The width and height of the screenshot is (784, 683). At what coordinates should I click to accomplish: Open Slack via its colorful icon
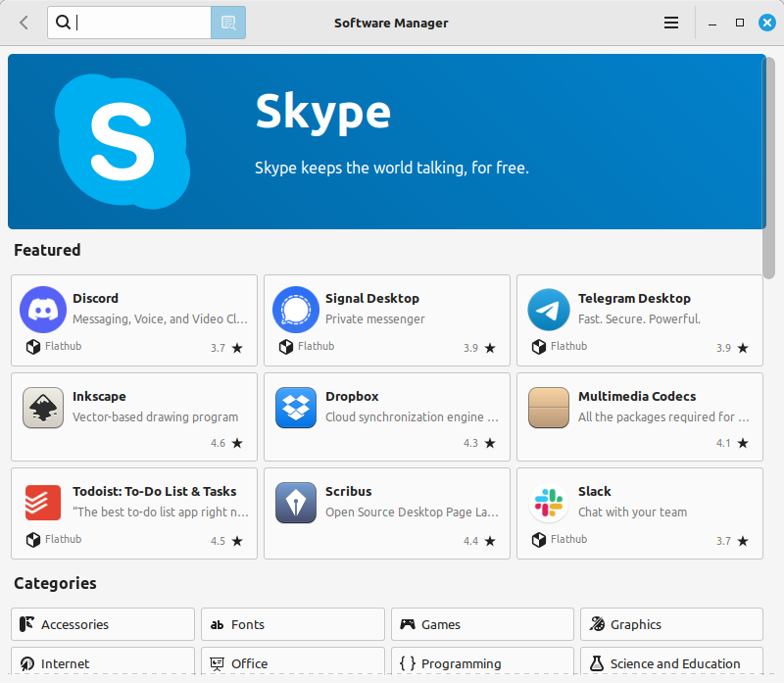point(549,503)
